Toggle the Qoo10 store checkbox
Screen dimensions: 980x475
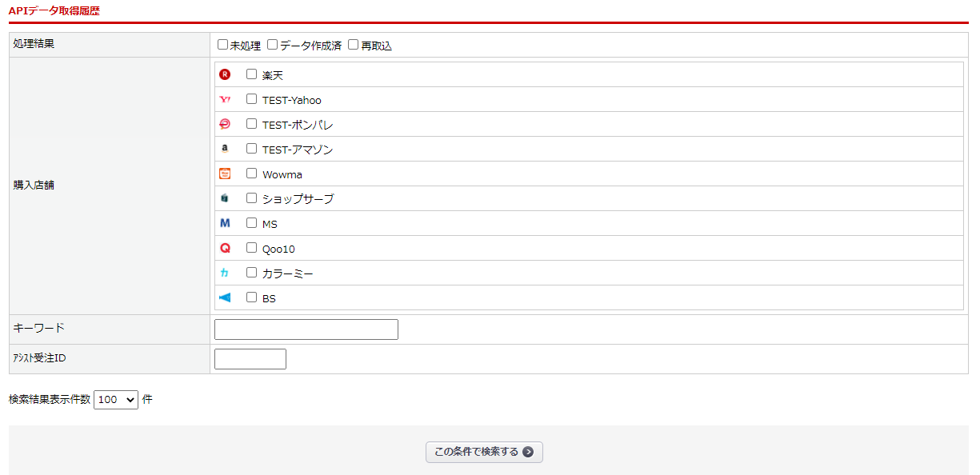(252, 248)
